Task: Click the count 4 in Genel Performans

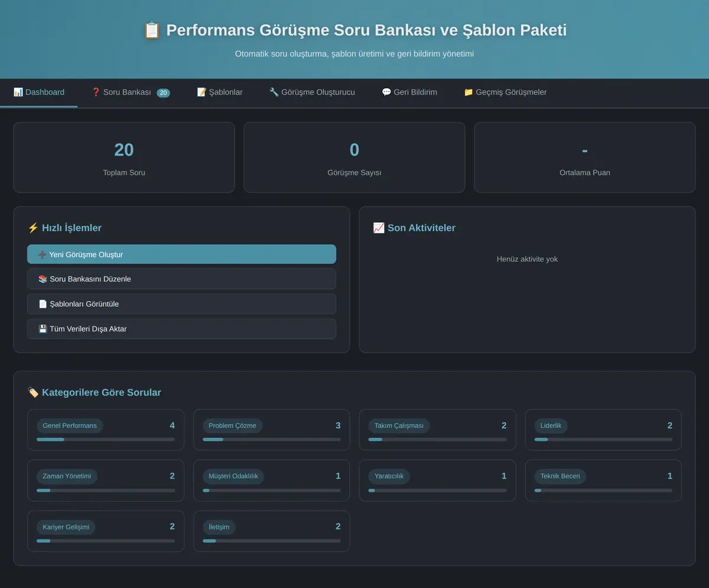Action: coord(172,425)
